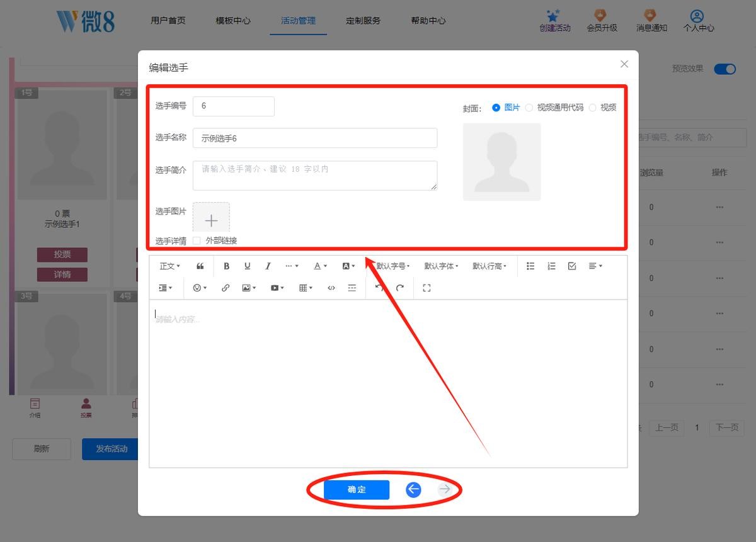
Task: Check the 外部链接 checkbox
Action: (x=197, y=240)
